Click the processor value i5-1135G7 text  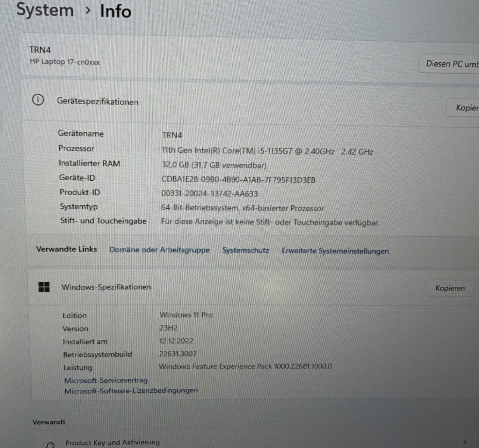tap(267, 151)
